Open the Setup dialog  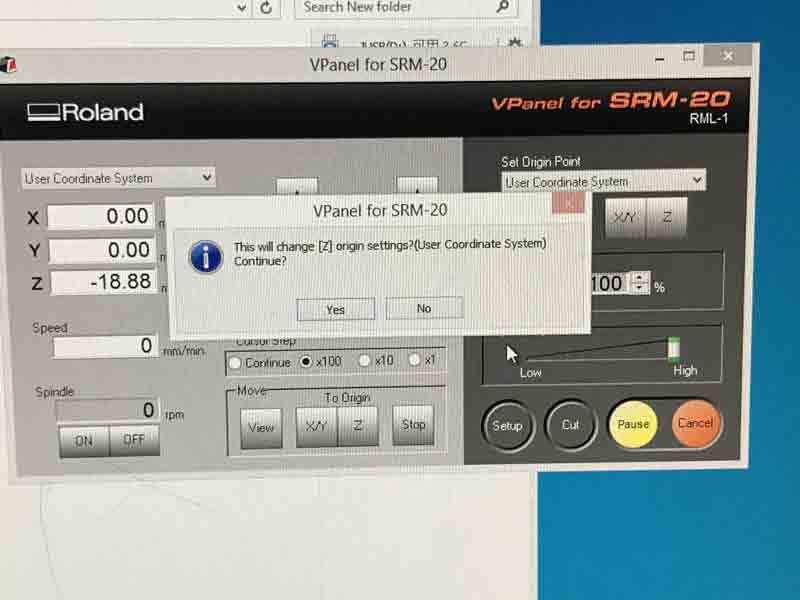point(508,426)
